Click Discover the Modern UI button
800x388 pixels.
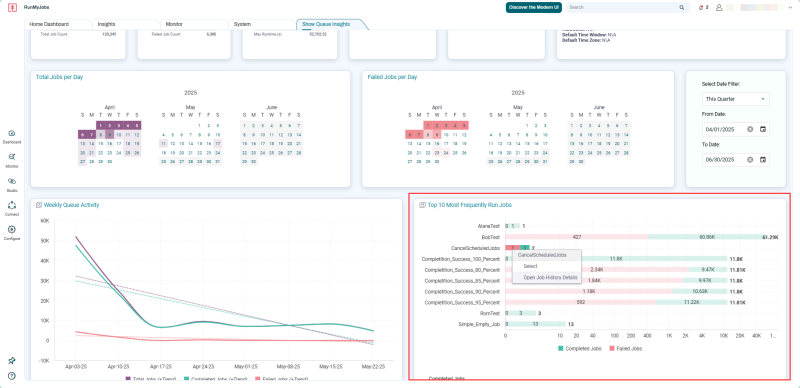coord(534,8)
